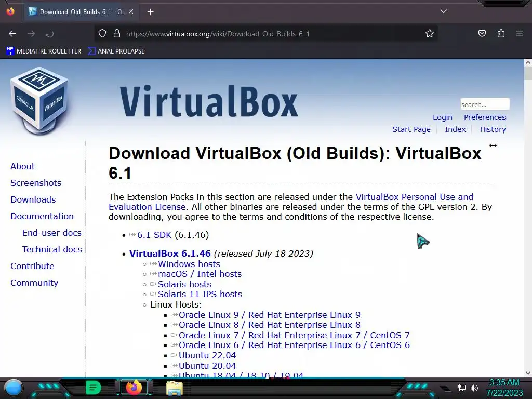Screen dimensions: 532x399
Task: Go to Start Page
Action: pyautogui.click(x=411, y=129)
